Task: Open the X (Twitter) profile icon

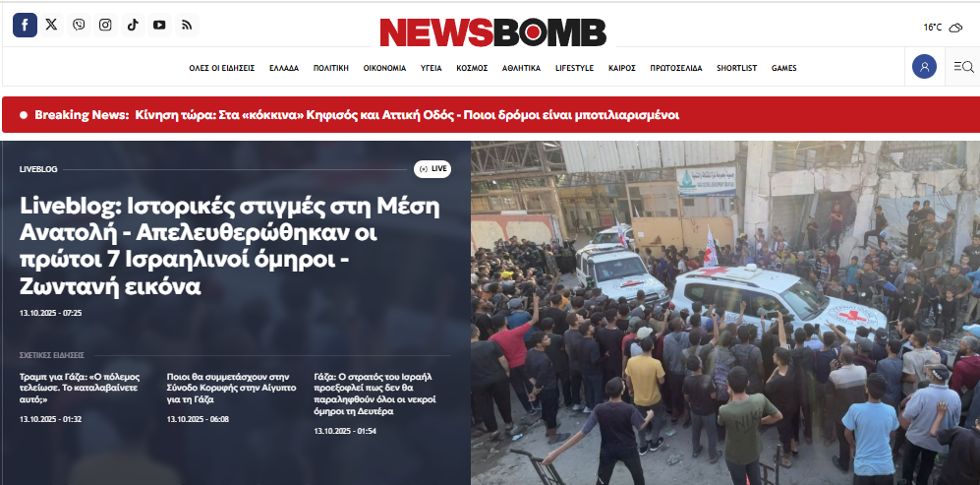Action: pyautogui.click(x=52, y=25)
